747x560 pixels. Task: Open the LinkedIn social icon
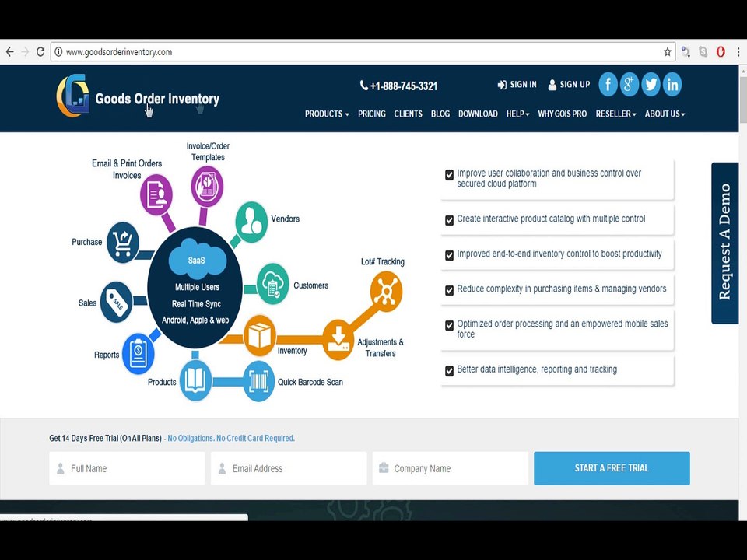pos(672,84)
